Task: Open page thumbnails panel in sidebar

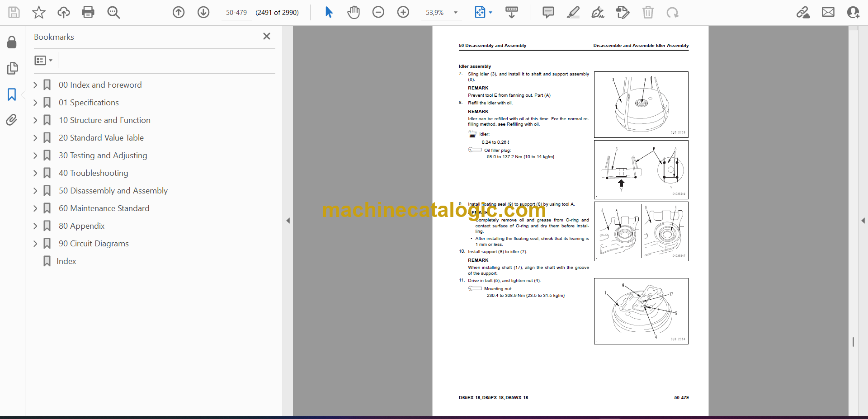Action: click(12, 68)
